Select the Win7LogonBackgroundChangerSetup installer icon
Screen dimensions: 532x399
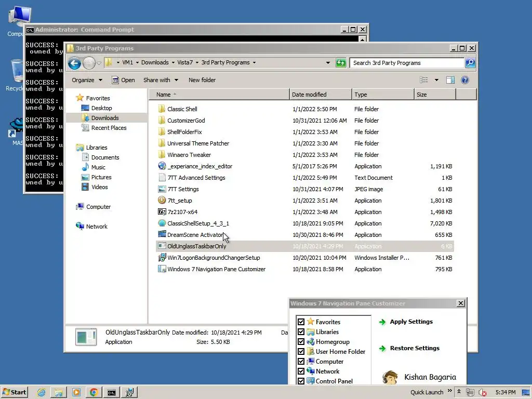tap(162, 258)
